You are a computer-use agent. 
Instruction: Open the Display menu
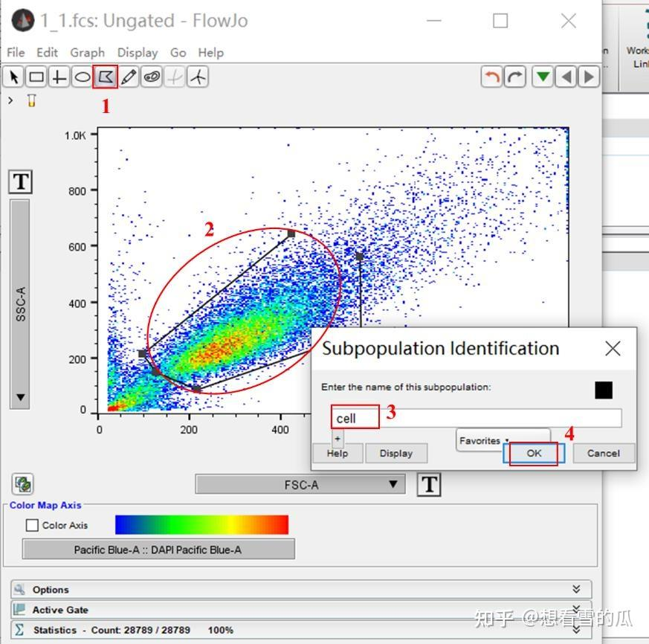(137, 53)
